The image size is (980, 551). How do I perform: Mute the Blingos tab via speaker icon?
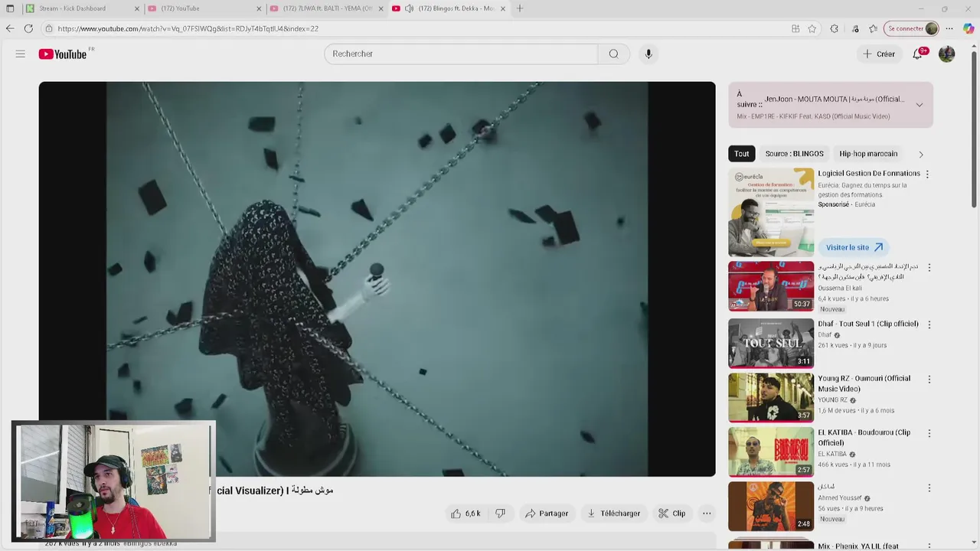click(409, 8)
